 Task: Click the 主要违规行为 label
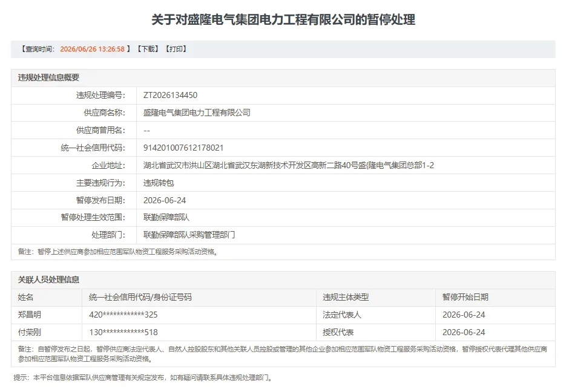pyautogui.click(x=100, y=183)
